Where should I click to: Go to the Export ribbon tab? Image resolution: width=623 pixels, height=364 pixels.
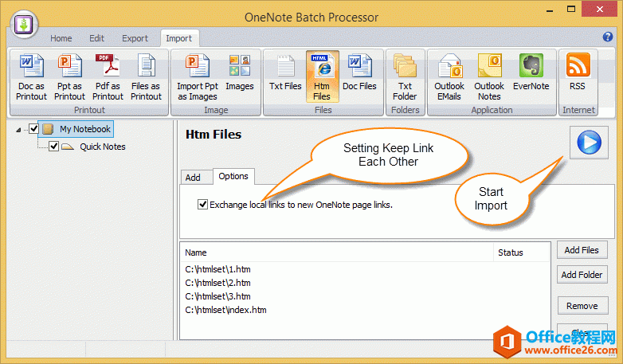pyautogui.click(x=135, y=38)
